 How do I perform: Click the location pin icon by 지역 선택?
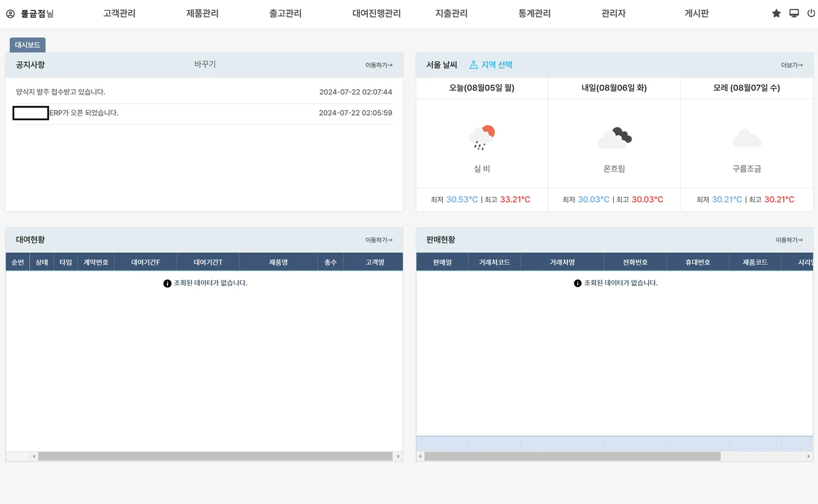(x=474, y=65)
